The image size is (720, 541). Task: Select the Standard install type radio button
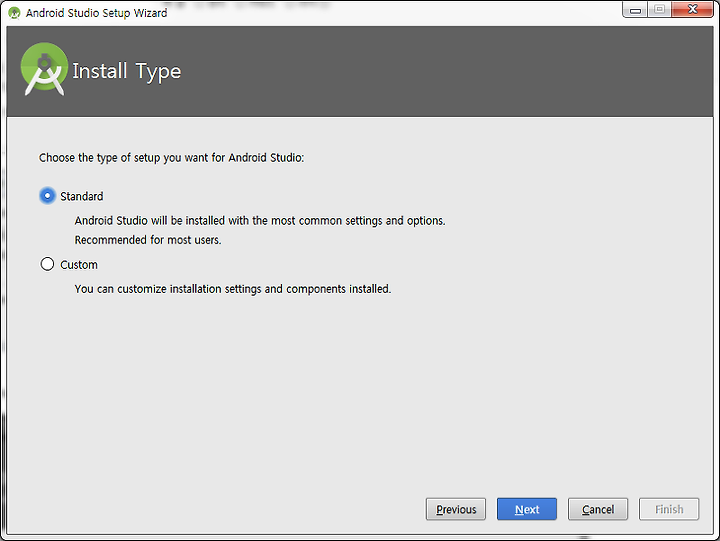click(47, 196)
